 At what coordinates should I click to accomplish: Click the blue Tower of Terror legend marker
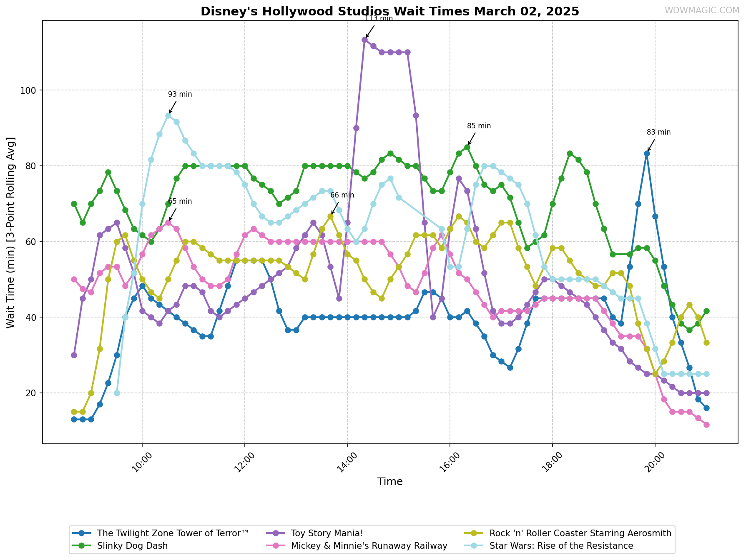click(x=82, y=533)
